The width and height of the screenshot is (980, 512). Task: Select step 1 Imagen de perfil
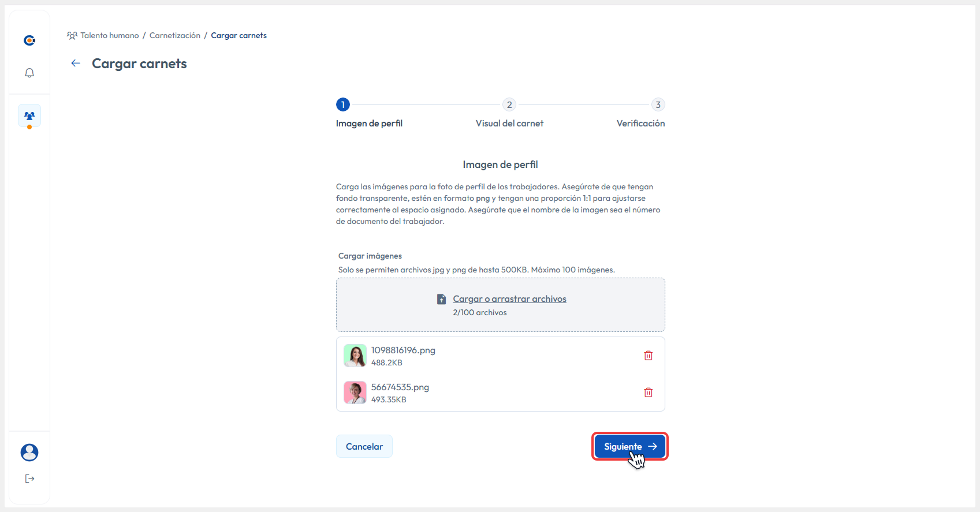click(x=343, y=105)
